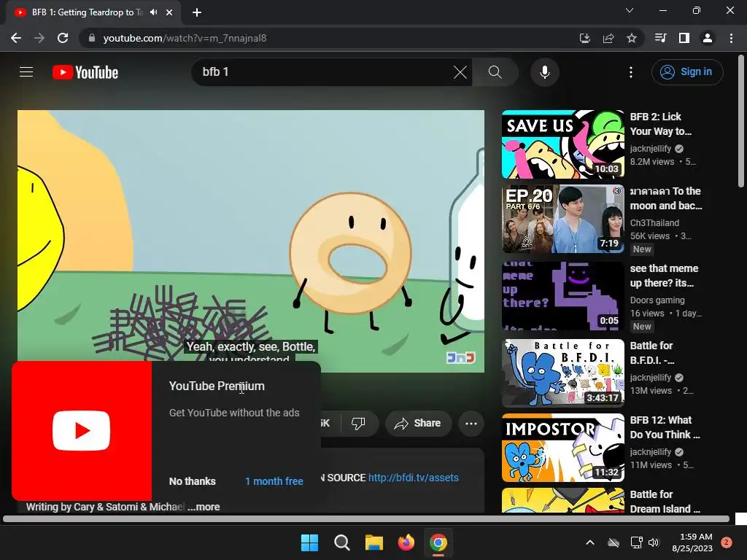Open the clock showing 1:59 AM

click(692, 542)
